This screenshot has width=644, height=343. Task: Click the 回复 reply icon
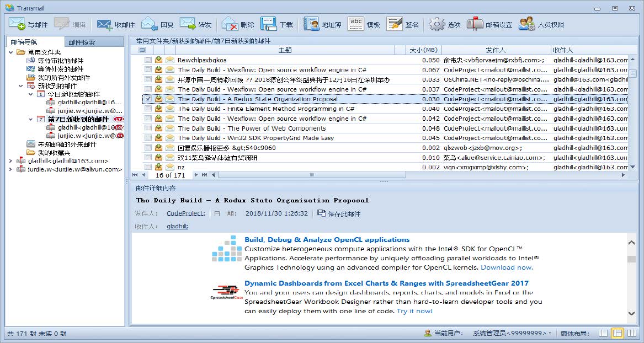[x=150, y=24]
